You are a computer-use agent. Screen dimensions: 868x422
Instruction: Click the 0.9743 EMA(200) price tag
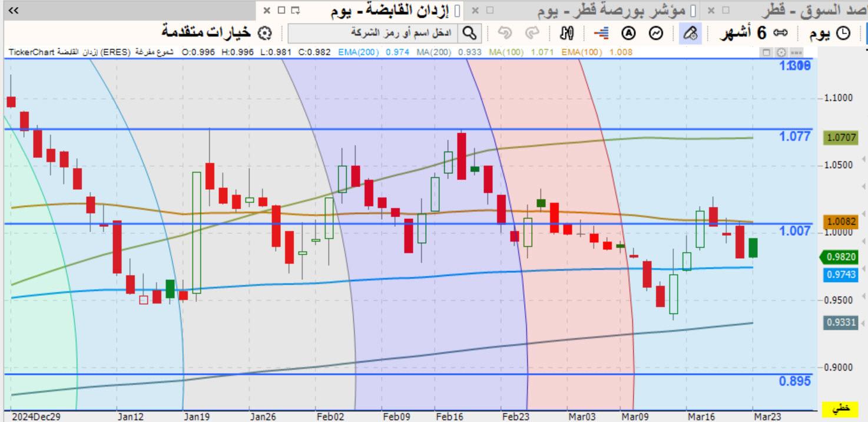pyautogui.click(x=842, y=275)
